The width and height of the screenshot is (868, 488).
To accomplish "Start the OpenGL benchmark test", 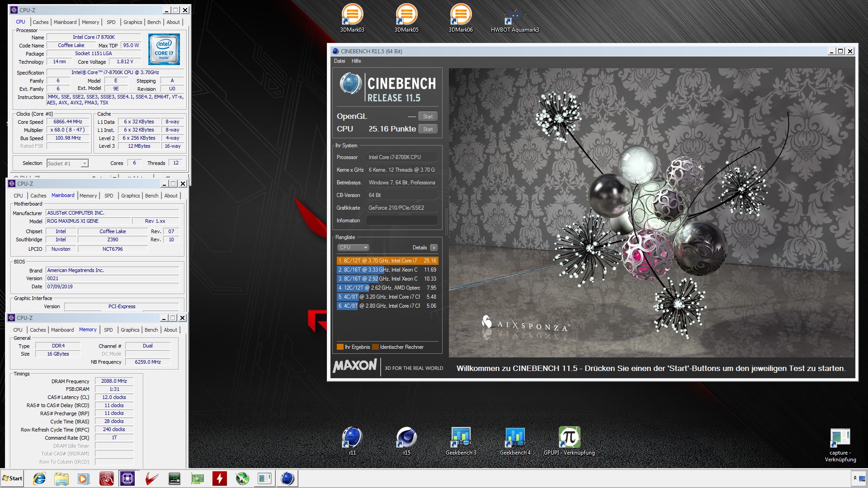I will pos(428,117).
